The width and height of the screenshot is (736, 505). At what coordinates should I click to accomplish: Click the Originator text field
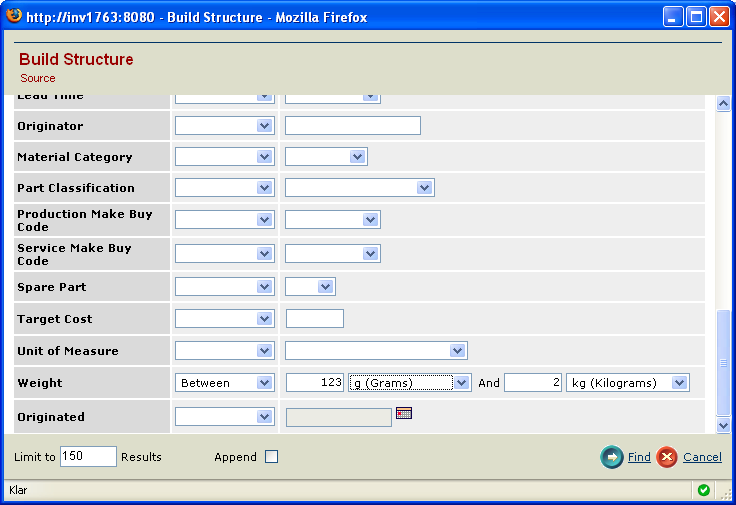[x=352, y=126]
